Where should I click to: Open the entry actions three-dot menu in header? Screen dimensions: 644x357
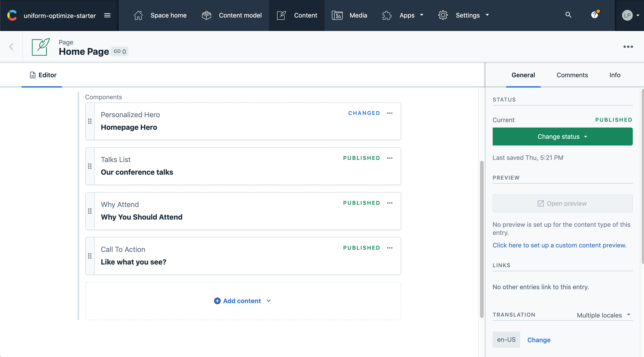pyautogui.click(x=628, y=47)
